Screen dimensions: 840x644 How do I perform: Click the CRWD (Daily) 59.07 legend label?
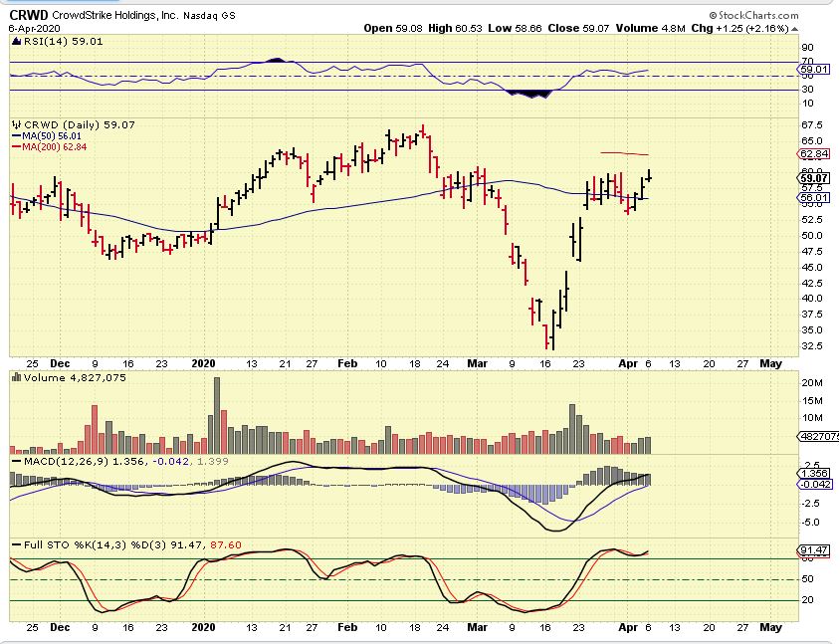tap(80, 124)
